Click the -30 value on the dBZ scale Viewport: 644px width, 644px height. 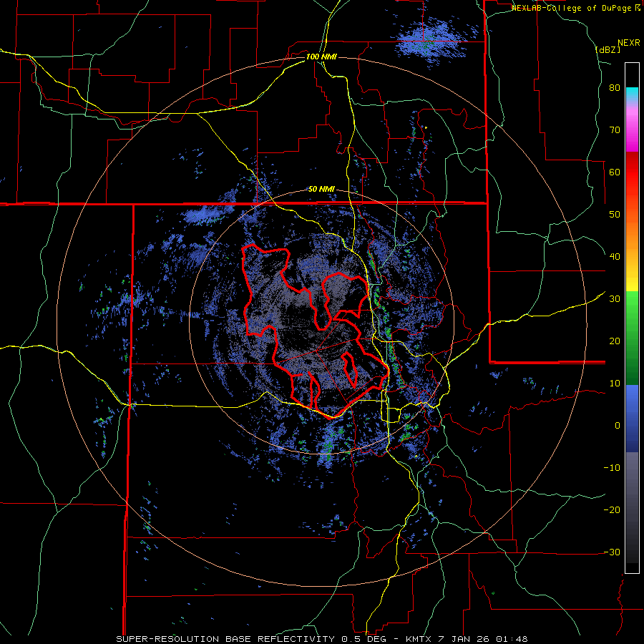click(x=612, y=552)
